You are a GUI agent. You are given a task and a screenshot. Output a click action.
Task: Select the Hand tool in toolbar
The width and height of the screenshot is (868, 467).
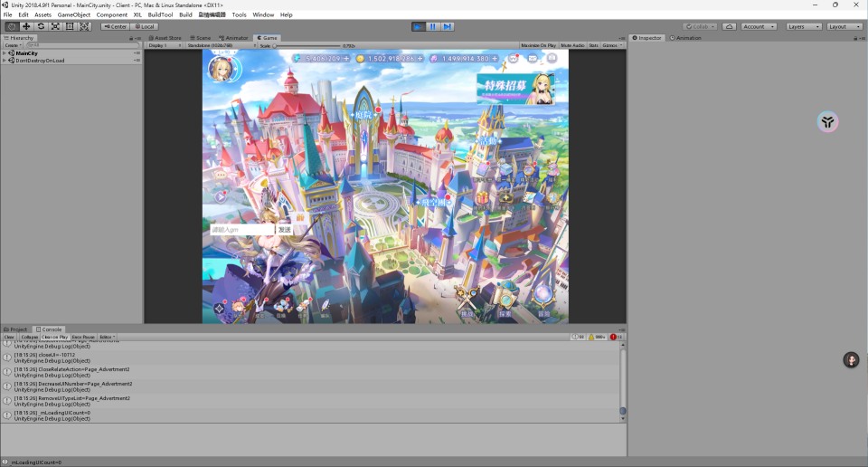[x=12, y=26]
